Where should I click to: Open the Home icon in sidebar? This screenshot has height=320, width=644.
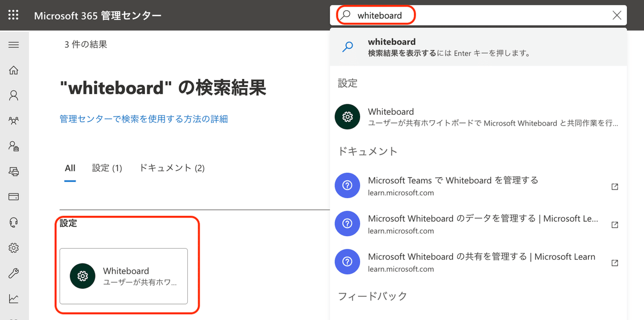tap(14, 70)
